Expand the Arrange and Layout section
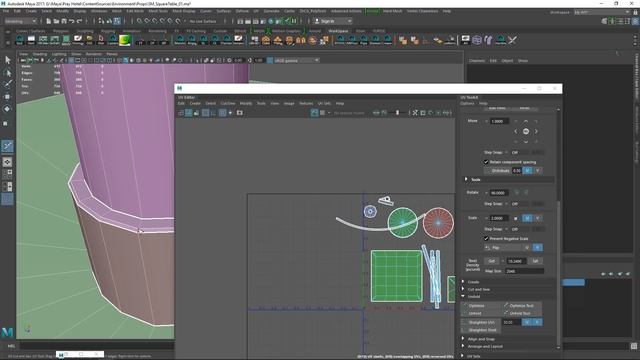 pos(463,346)
